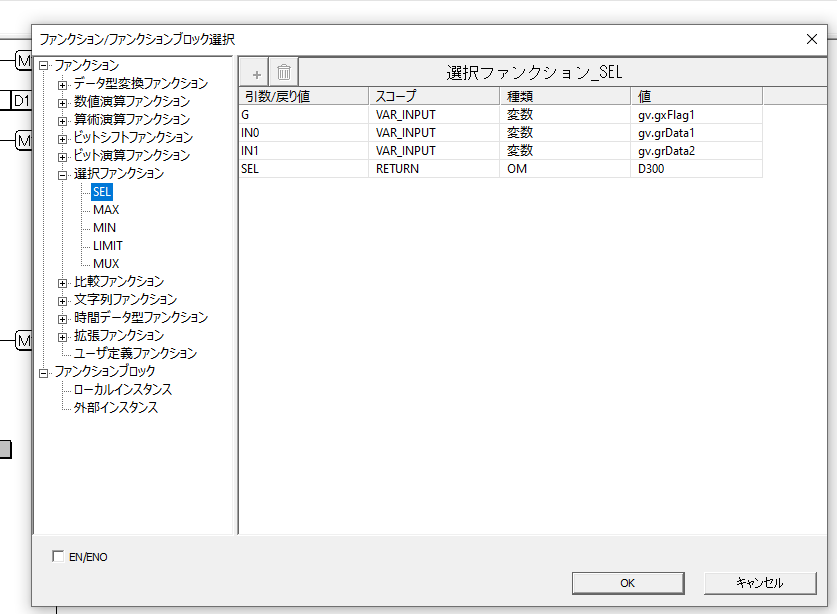The width and height of the screenshot is (837, 614).
Task: Select LIMIT function in tree
Action: 108,246
